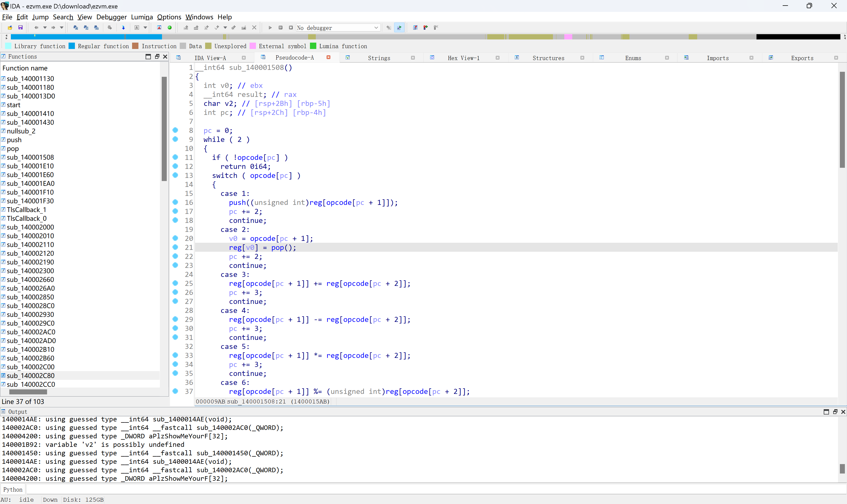Click the blue Jump to address arrow icon
The width and height of the screenshot is (847, 504).
tap(123, 28)
